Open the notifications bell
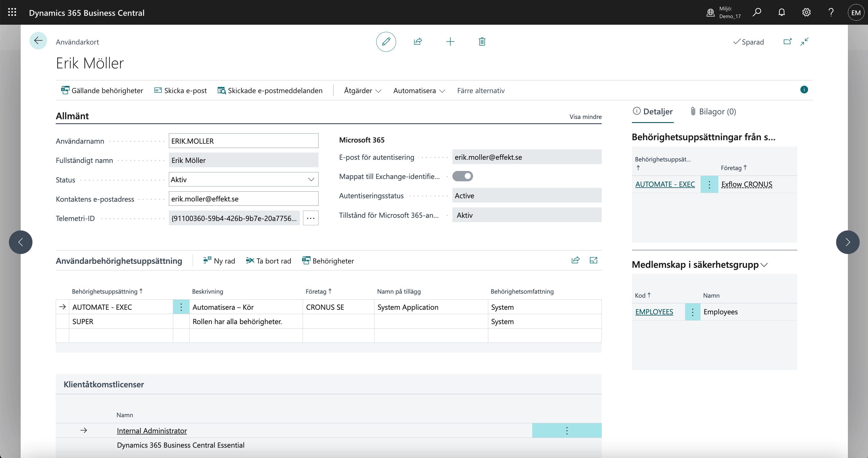Viewport: 868px width, 458px height. (782, 12)
